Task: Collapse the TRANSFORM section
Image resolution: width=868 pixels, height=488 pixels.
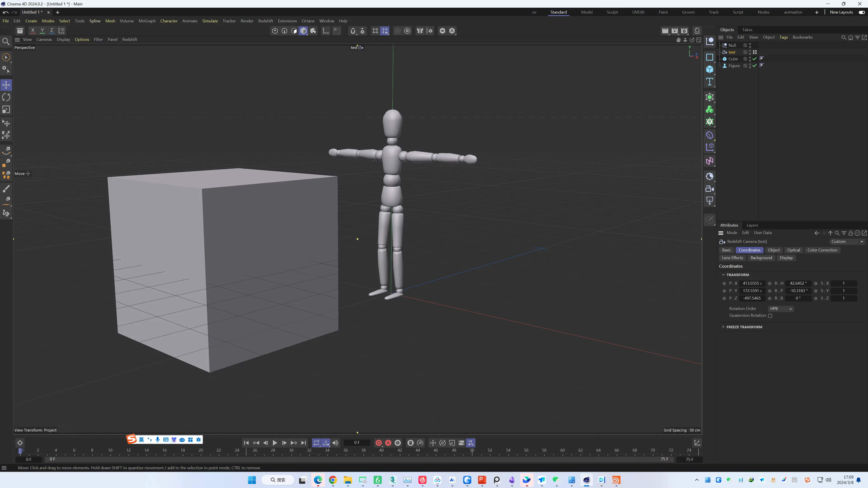Action: pos(723,275)
